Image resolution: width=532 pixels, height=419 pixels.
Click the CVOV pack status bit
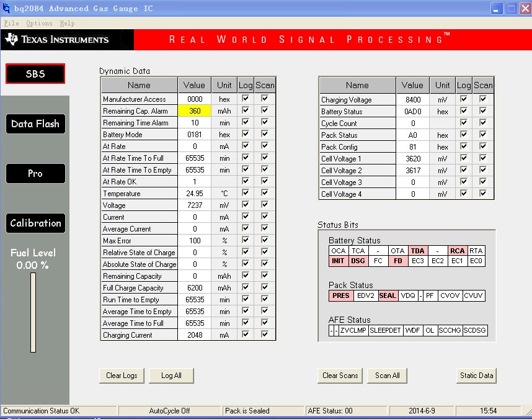[450, 295]
